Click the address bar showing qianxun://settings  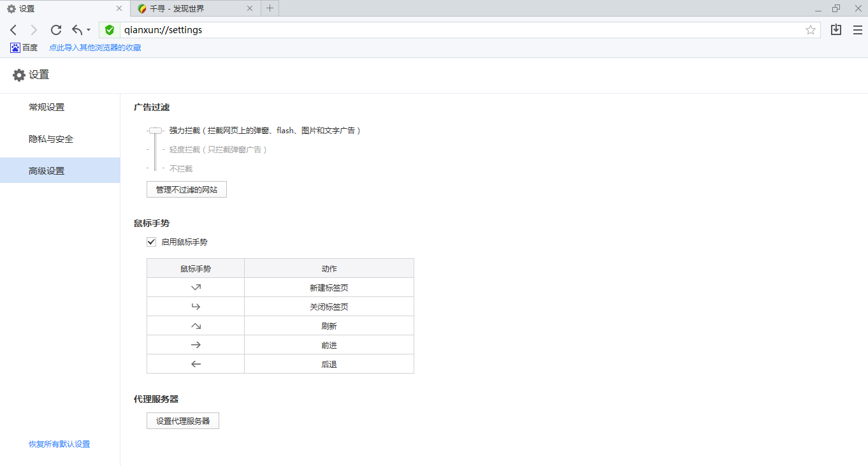click(461, 30)
